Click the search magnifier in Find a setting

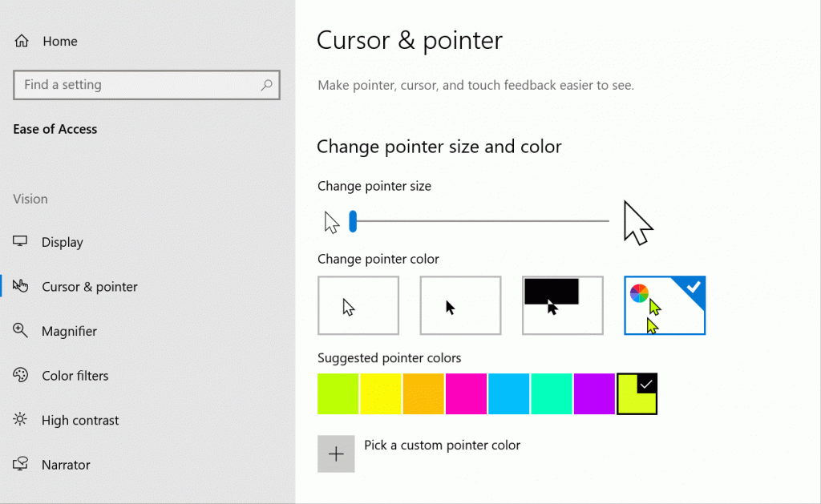click(x=266, y=84)
